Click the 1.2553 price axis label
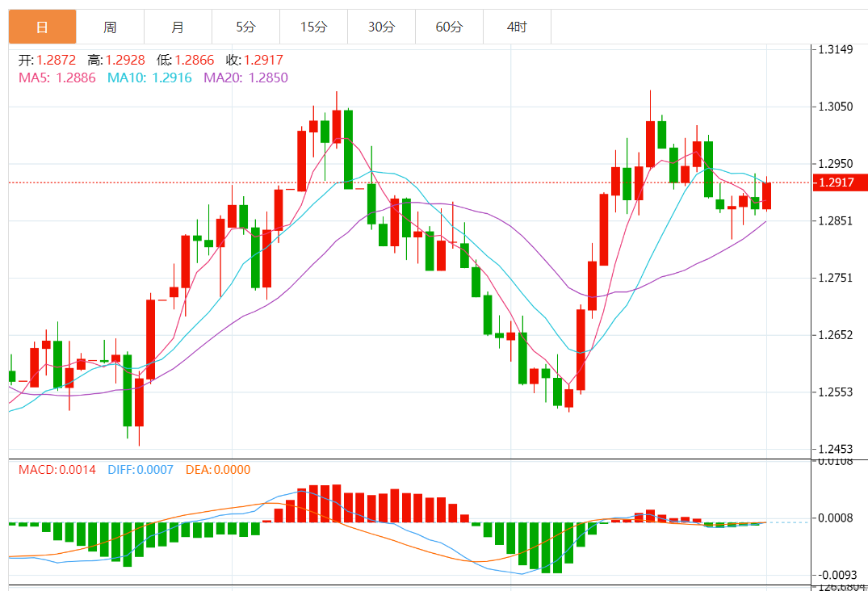The height and width of the screenshot is (591, 868). click(x=836, y=392)
